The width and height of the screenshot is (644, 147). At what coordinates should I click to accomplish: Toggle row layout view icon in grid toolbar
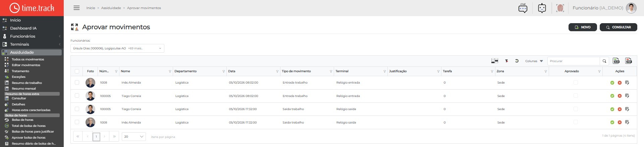point(495,61)
